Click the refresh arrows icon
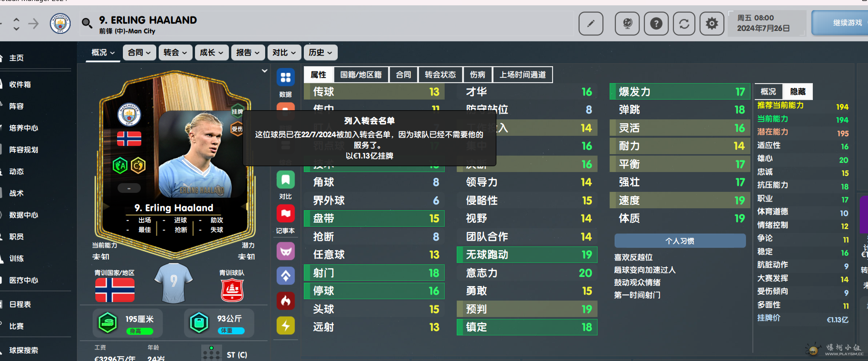 coord(684,23)
